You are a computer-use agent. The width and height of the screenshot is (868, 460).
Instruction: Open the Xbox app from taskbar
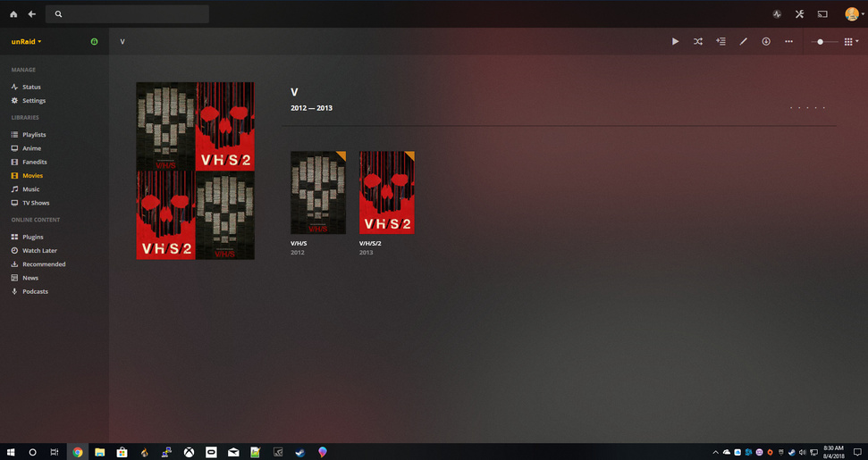click(189, 452)
